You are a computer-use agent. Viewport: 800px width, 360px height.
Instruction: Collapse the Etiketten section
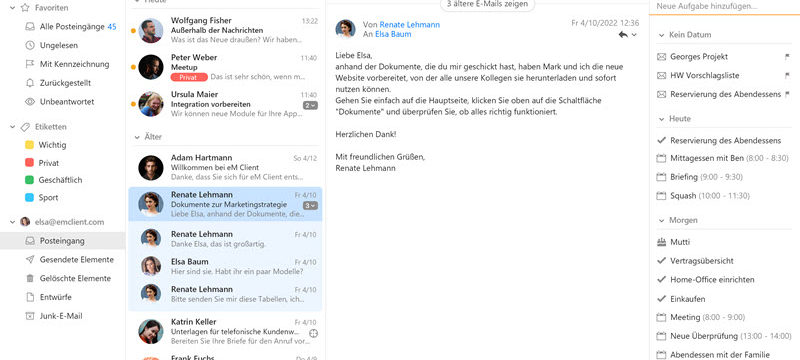pos(12,126)
